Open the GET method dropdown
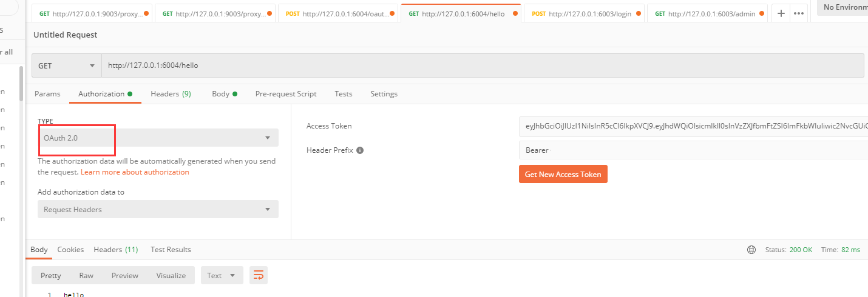This screenshot has height=297, width=868. pos(67,65)
